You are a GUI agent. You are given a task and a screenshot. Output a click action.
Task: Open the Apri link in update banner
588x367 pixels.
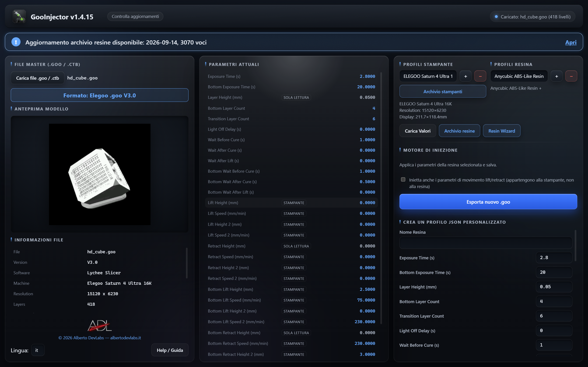pos(571,42)
